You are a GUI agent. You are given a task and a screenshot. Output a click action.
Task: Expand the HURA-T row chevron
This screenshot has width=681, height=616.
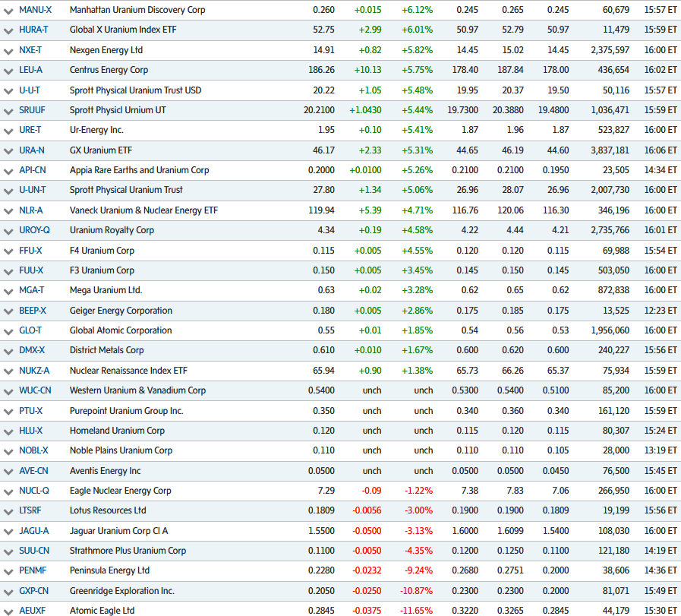click(x=8, y=31)
